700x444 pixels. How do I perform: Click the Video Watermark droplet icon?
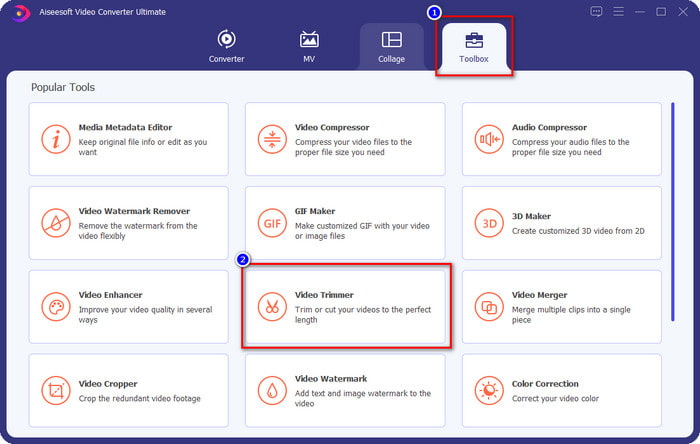[271, 390]
